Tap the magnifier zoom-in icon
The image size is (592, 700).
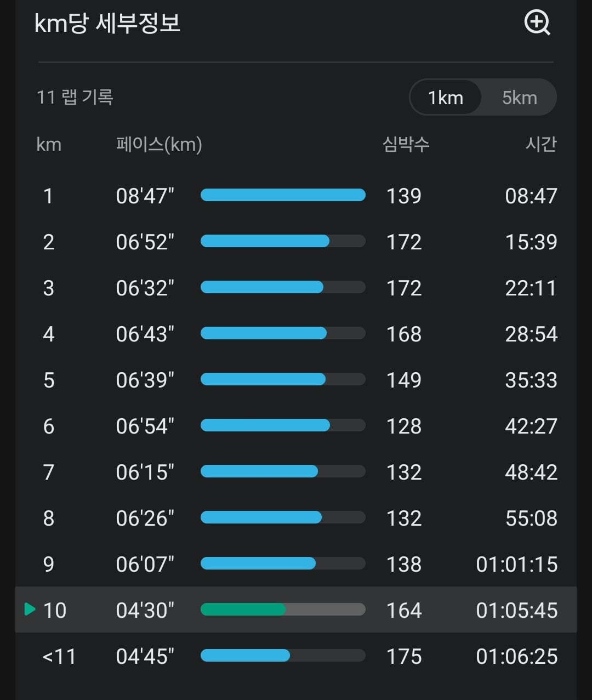tap(537, 23)
